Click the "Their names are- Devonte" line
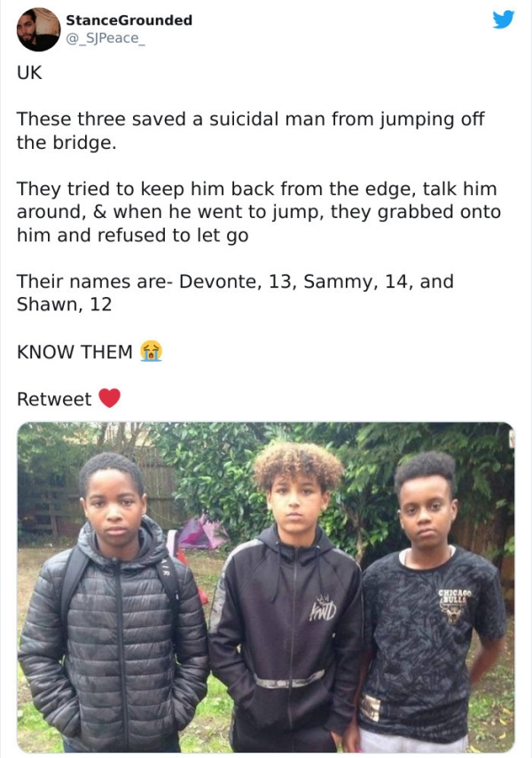This screenshot has width=532, height=758. 235,293
